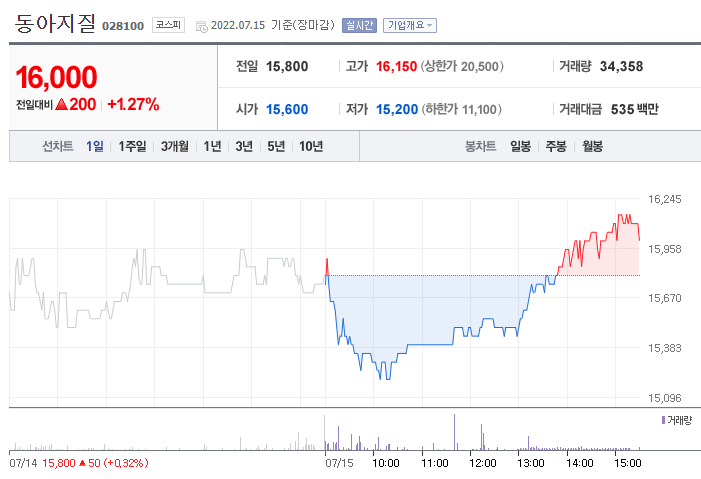Select the 3년 line chart tab
This screenshot has width=701, height=479.
[244, 146]
